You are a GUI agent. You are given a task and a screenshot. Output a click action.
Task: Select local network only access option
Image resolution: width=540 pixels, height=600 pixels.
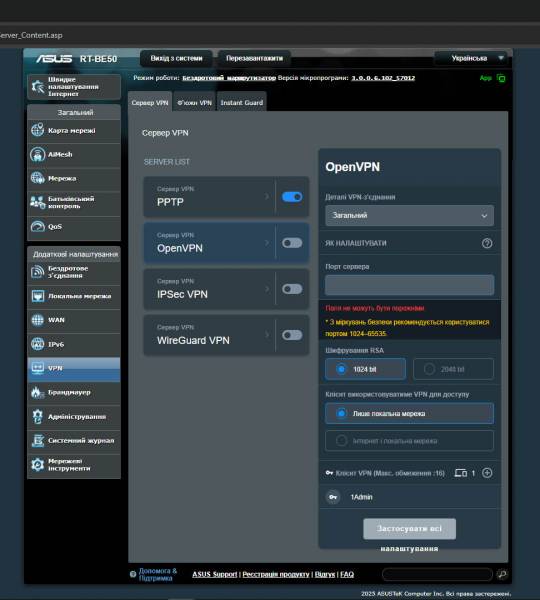tap(409, 413)
